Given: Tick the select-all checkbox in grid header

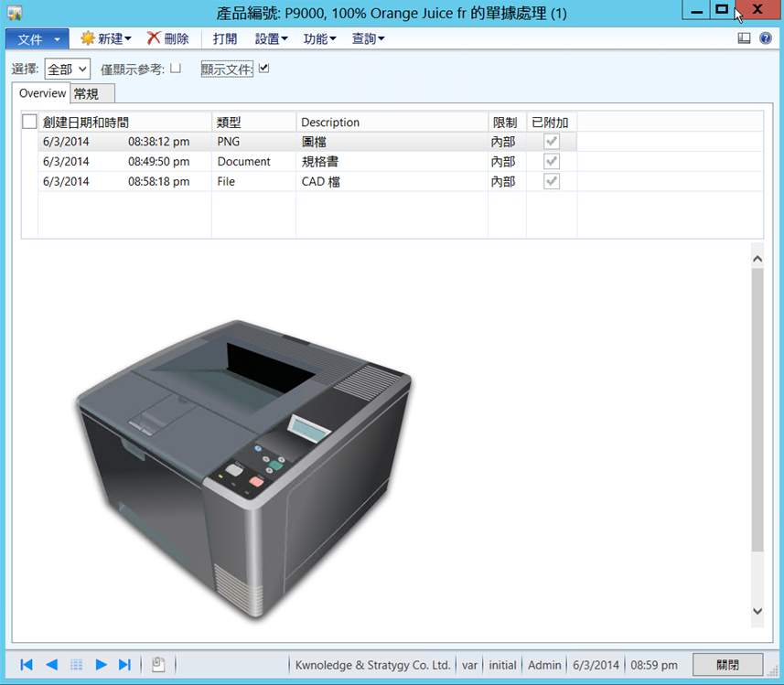Looking at the screenshot, I should 29,122.
